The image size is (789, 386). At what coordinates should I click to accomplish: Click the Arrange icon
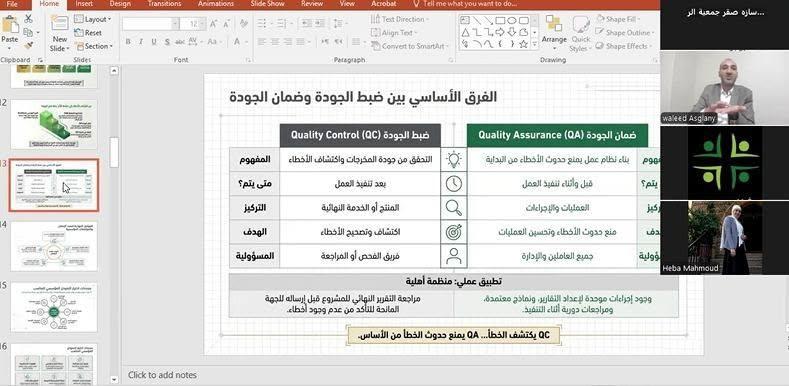[x=554, y=24]
